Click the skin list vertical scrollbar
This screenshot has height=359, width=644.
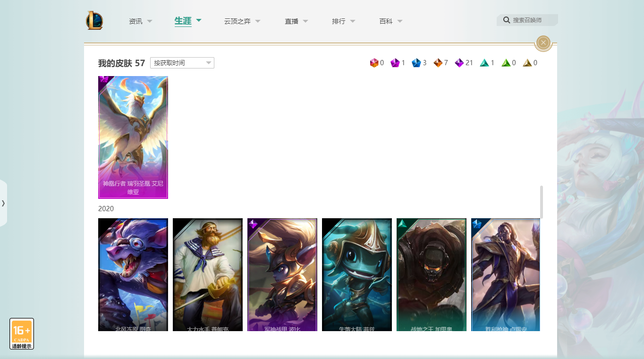(542, 202)
